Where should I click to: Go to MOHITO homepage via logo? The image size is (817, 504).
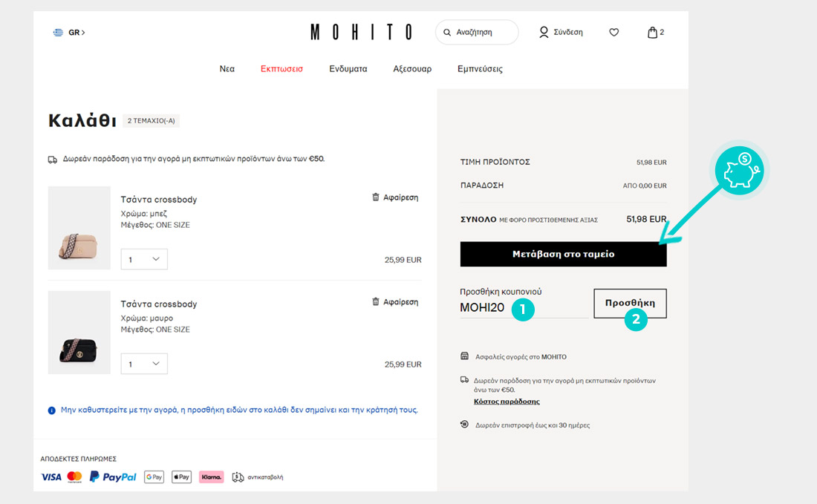click(x=361, y=32)
